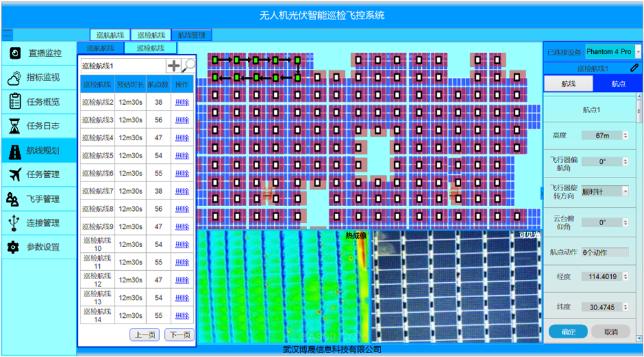Select the 航线管理 tab at top
This screenshot has width=644, height=357.
191,35
